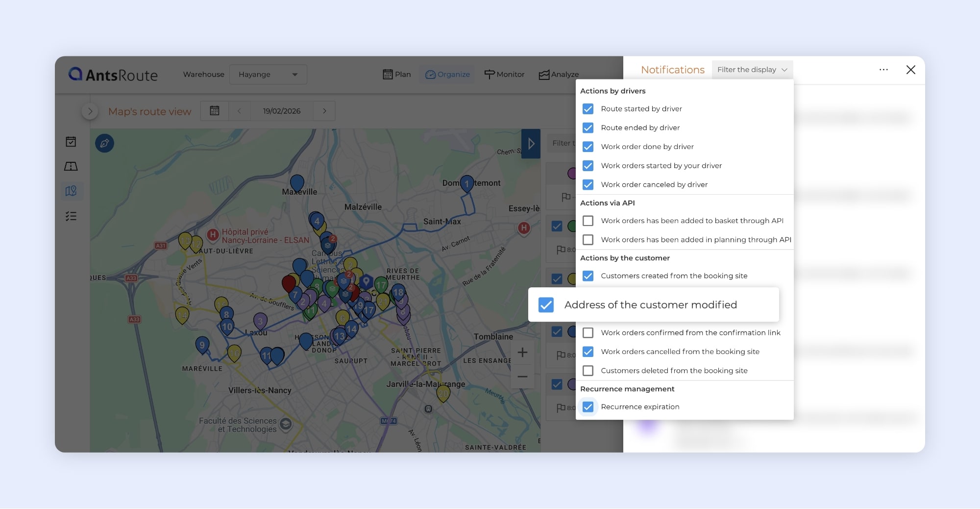Switch to the Analyze tab
The height and width of the screenshot is (509, 980).
click(x=559, y=75)
